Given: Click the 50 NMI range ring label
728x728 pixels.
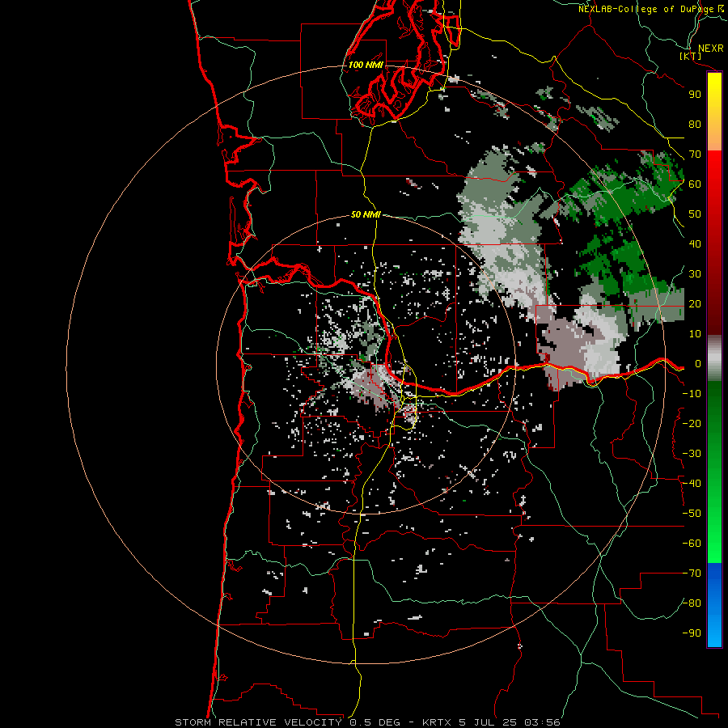Looking at the screenshot, I should tap(366, 214).
